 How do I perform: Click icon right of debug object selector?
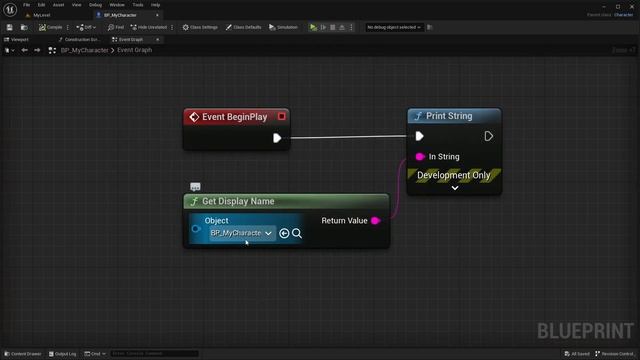click(x=430, y=27)
